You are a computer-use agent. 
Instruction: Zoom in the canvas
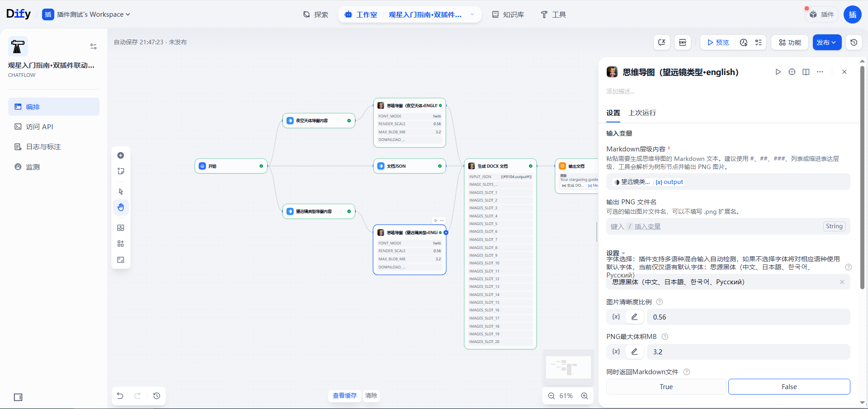(x=585, y=396)
